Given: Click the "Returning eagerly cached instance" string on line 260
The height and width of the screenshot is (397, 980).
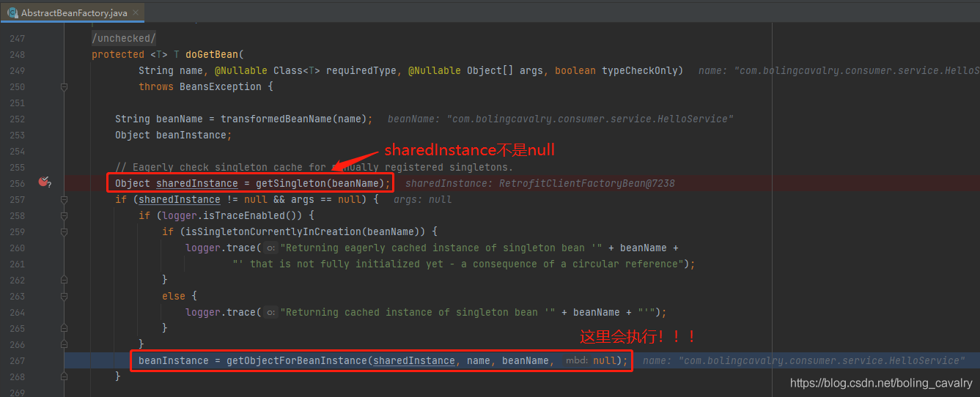Looking at the screenshot, I should tap(443, 248).
